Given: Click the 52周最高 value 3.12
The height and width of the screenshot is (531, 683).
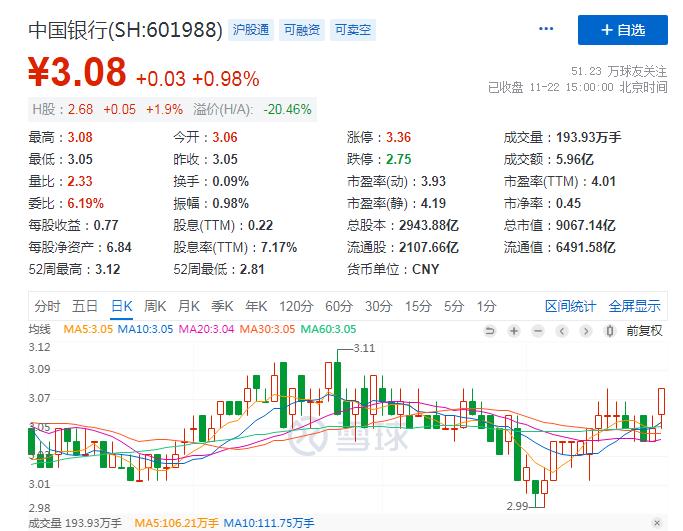Looking at the screenshot, I should tap(108, 269).
